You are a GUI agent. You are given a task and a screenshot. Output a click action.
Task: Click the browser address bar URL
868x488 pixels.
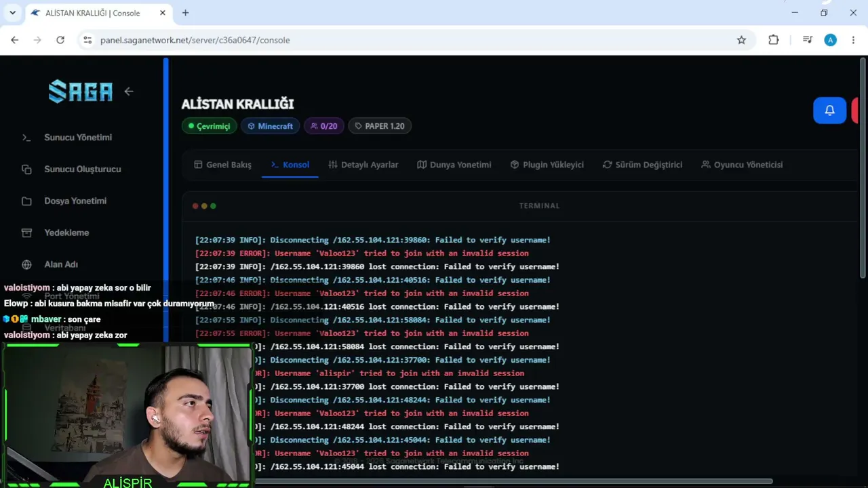pos(195,40)
